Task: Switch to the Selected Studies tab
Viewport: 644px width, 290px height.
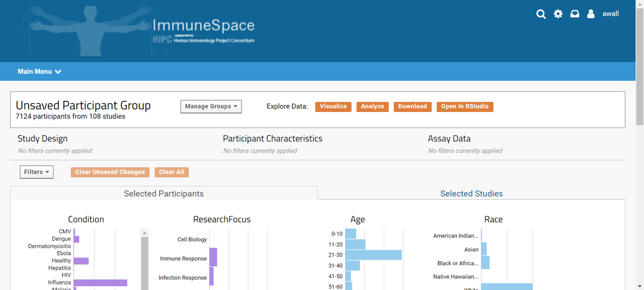Action: coord(471,194)
